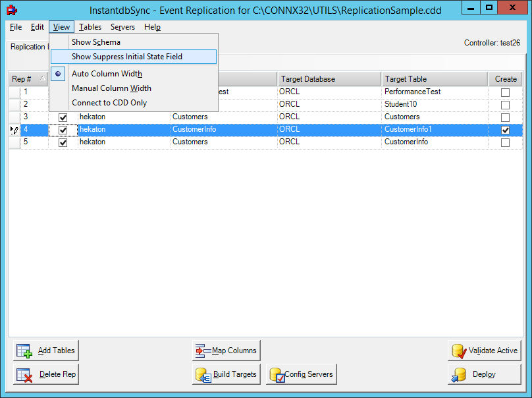The image size is (532, 398).
Task: Click the Rep # column sort arrow
Action: 41,78
